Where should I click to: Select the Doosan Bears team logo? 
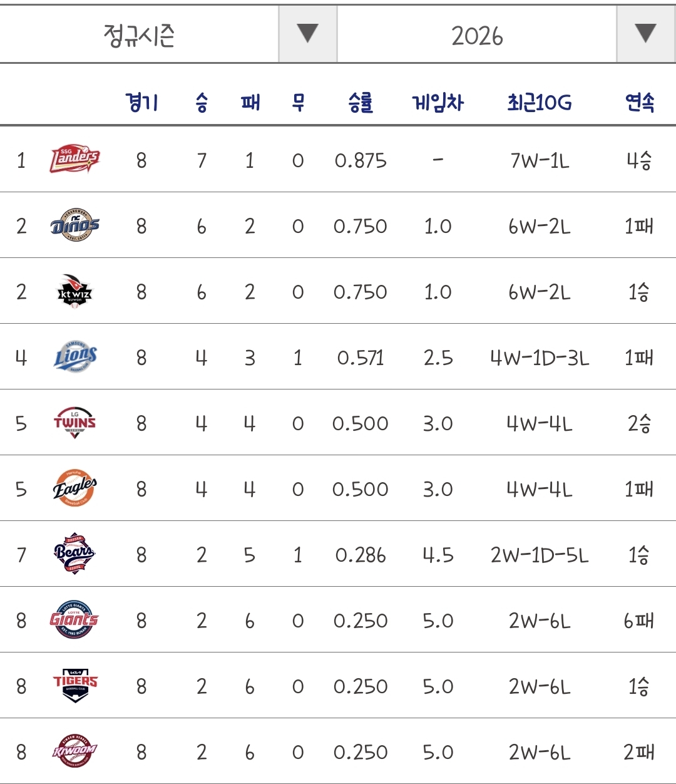coord(75,554)
